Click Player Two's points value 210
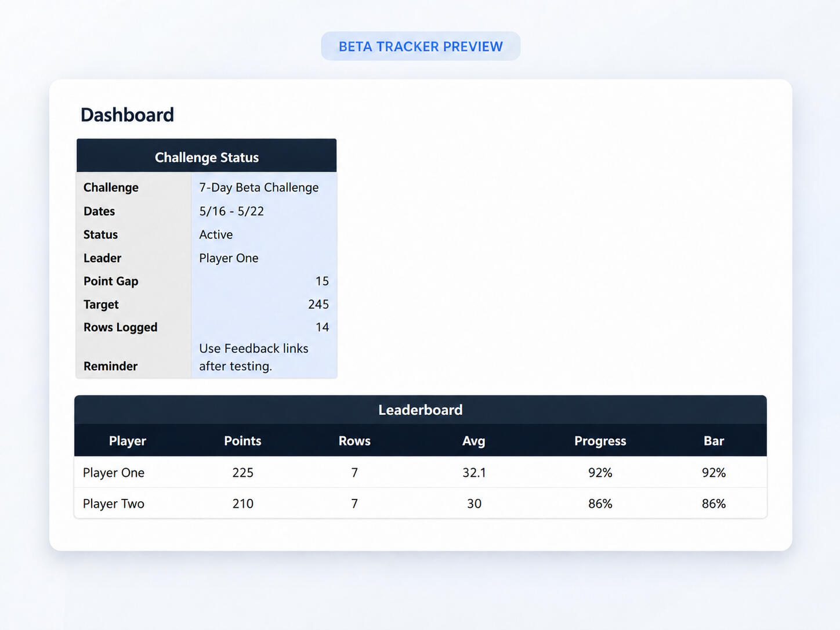840x630 pixels. tap(242, 504)
